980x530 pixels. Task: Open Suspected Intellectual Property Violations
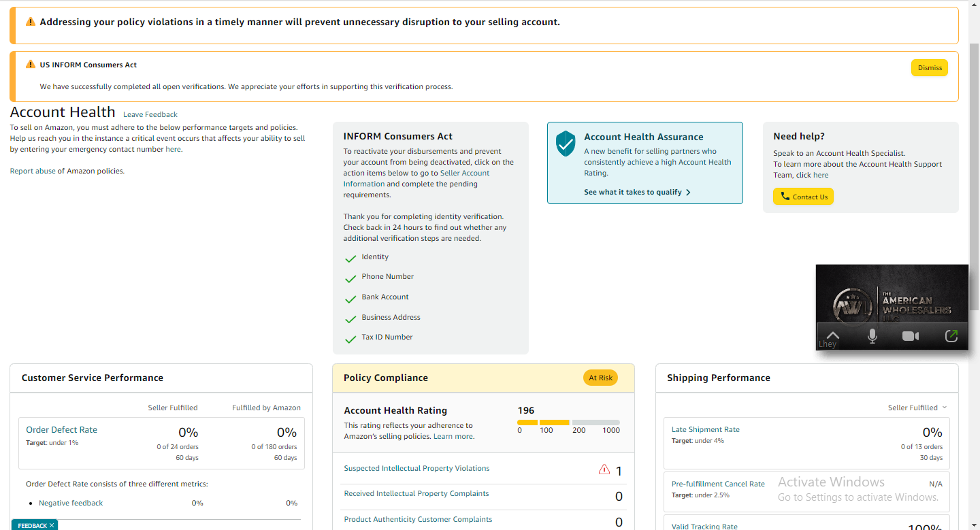point(416,468)
